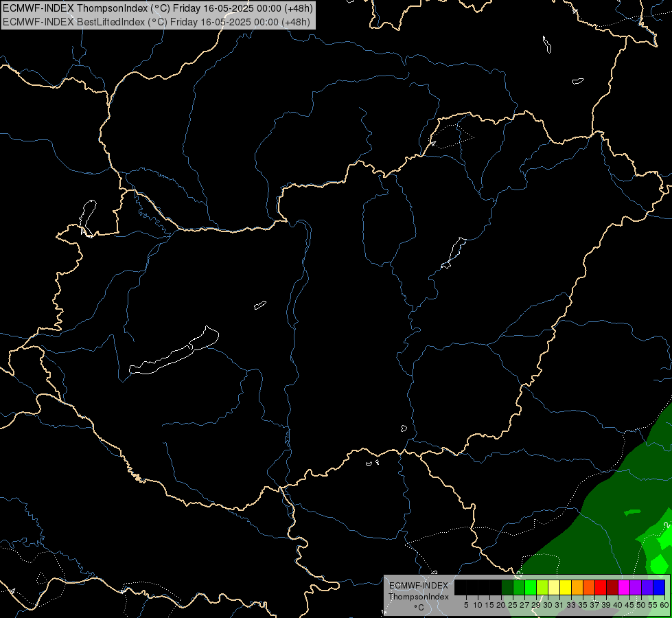Select the medium green 25–27 legend swatch
Screen dimensions: 672x618
coord(520,587)
